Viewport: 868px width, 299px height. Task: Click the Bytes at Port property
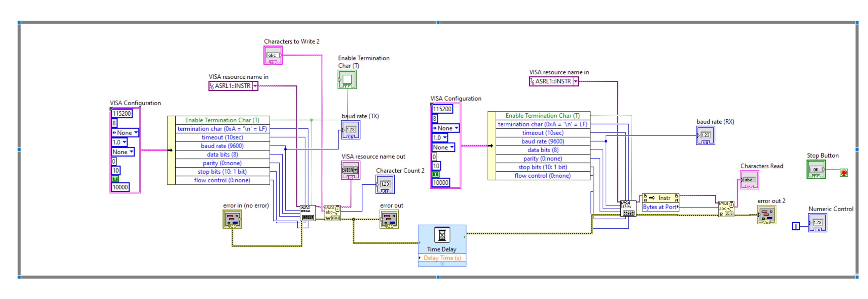660,207
